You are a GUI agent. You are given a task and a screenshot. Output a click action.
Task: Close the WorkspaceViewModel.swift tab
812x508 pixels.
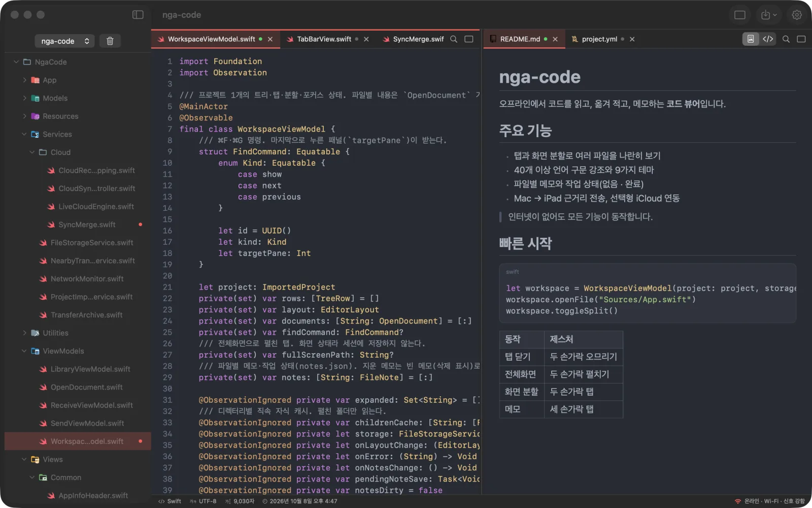coord(270,39)
